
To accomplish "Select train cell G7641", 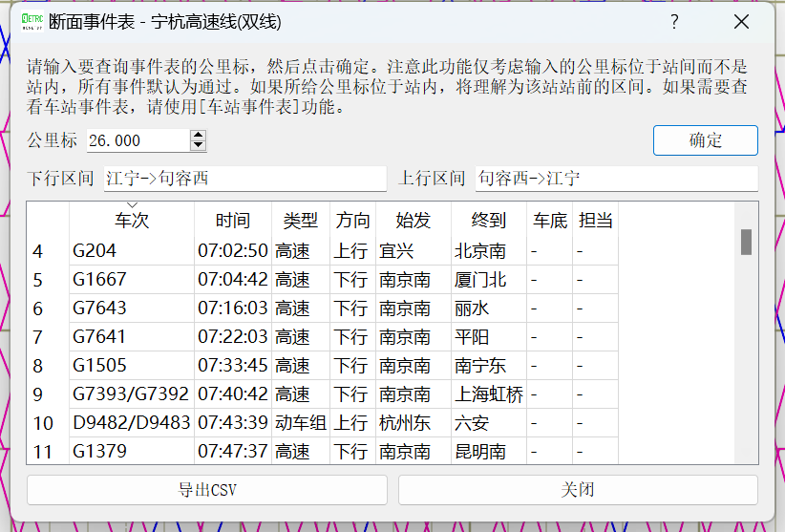I will (x=132, y=337).
